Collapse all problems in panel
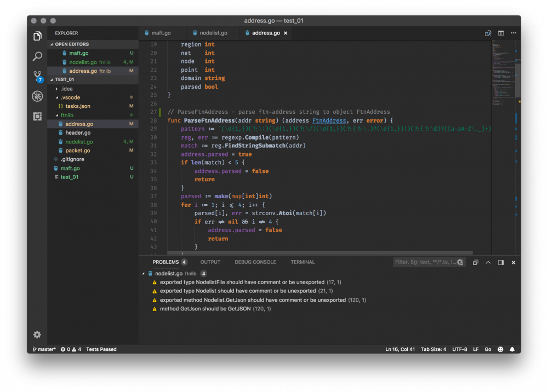The height and width of the screenshot is (392, 548). (x=475, y=262)
